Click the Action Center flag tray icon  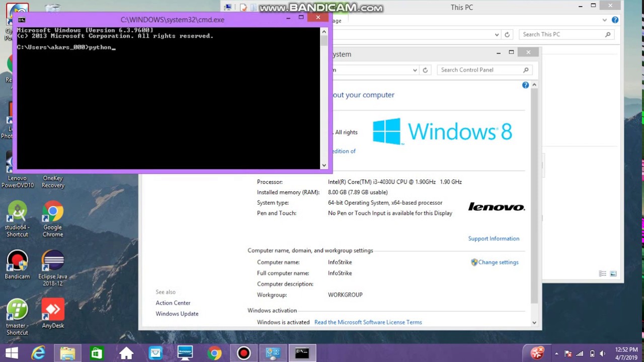tap(568, 353)
